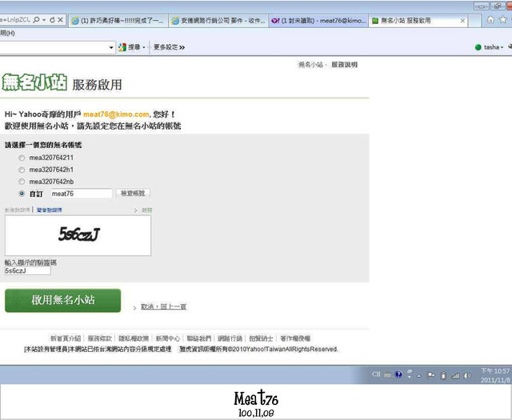This screenshot has height=420, width=512.
Task: Select the 自訂 custom account radio
Action: pyautogui.click(x=22, y=194)
